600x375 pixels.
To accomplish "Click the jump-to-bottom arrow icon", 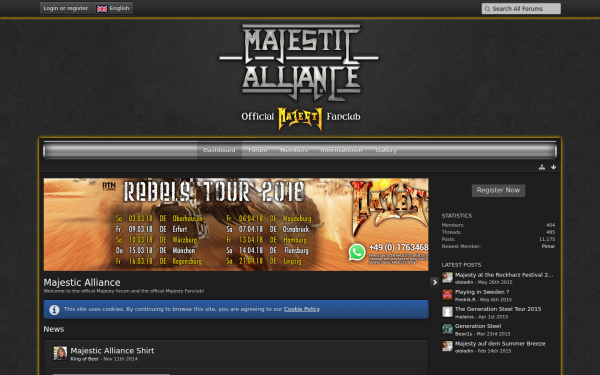I will point(553,167).
